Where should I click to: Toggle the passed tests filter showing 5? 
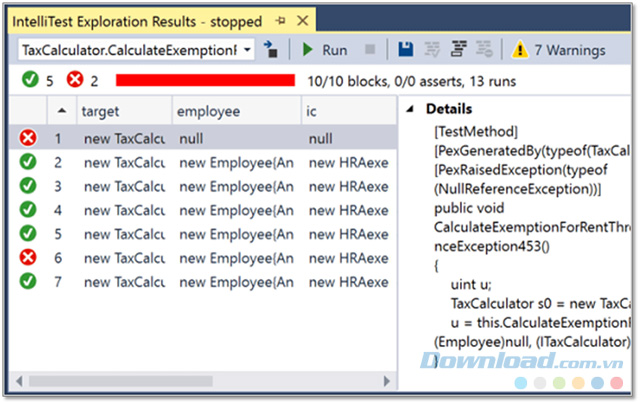tap(37, 81)
